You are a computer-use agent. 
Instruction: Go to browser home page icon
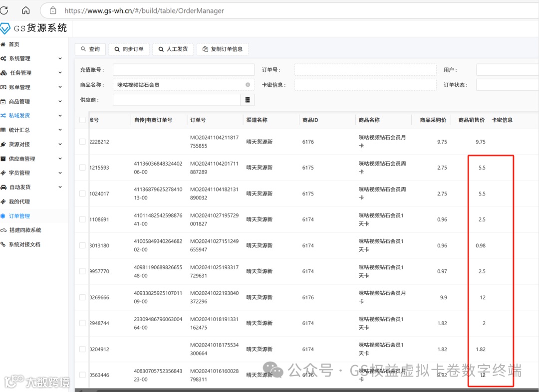26,10
